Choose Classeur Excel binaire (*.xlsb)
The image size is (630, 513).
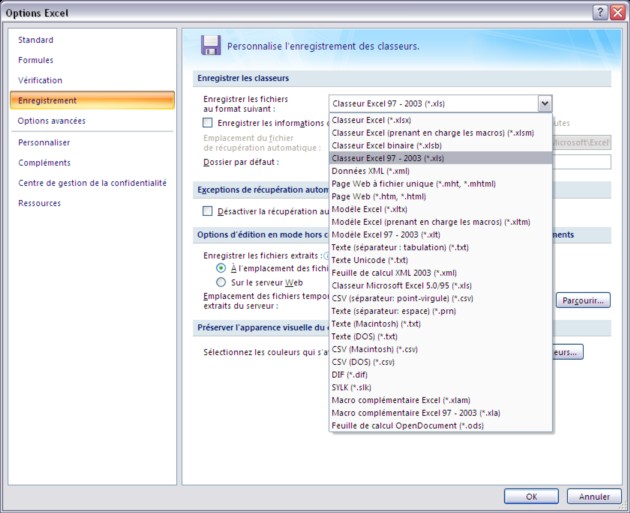(x=440, y=145)
